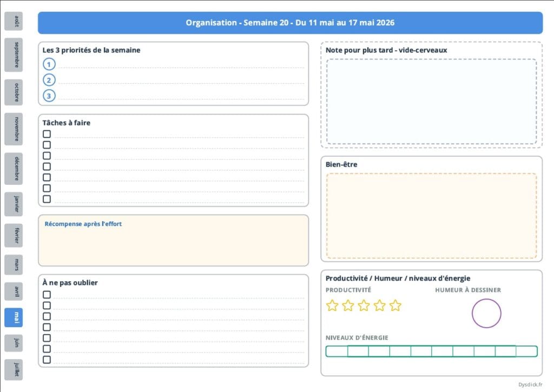Screen dimensions: 554x392
Task: Check first box under Tâches à faire
Action: coord(47,134)
